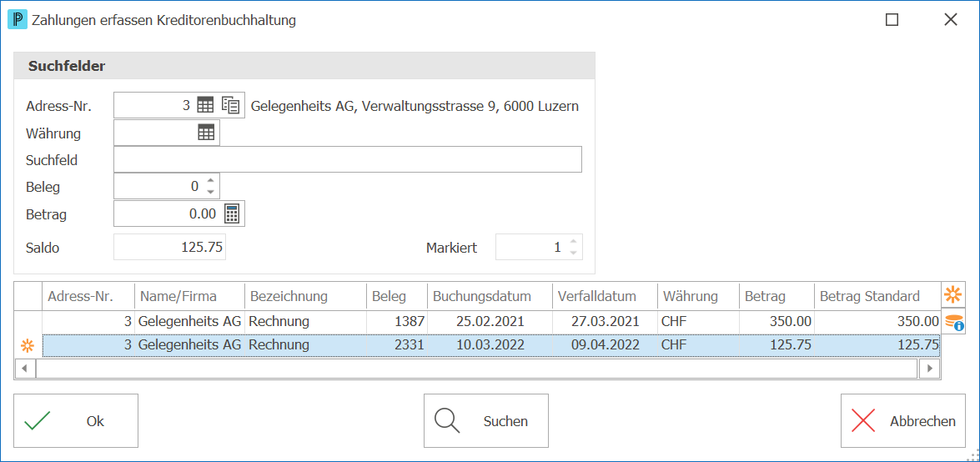The image size is (980, 462).
Task: Sort by the Adress-Nr. column header
Action: pyautogui.click(x=88, y=296)
